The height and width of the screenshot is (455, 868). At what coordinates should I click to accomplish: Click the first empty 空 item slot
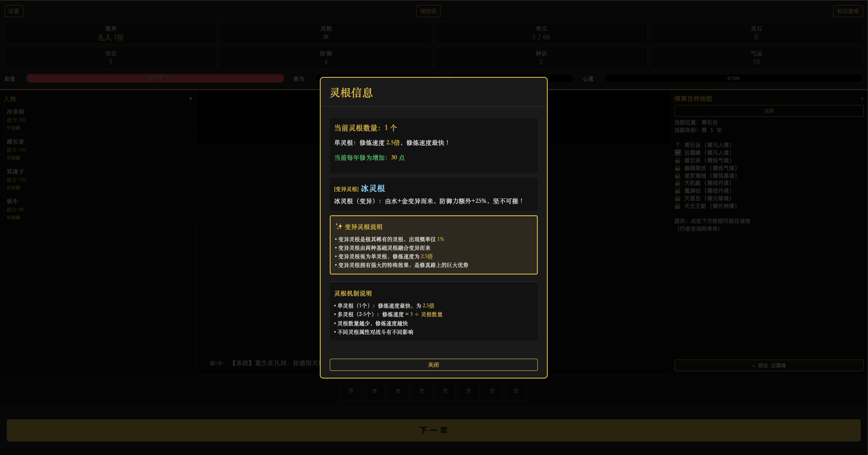pyautogui.click(x=351, y=390)
